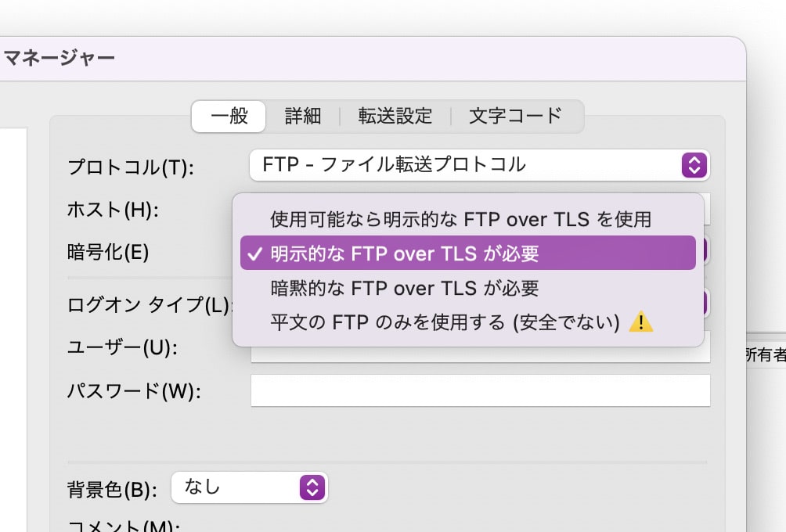Click into the パスワード input field
This screenshot has width=786, height=532.
tap(479, 390)
